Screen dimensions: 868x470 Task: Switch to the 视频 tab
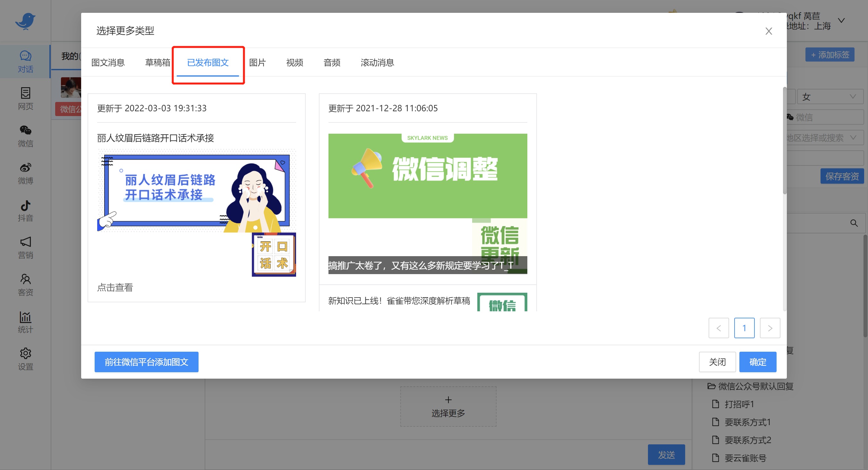(294, 62)
